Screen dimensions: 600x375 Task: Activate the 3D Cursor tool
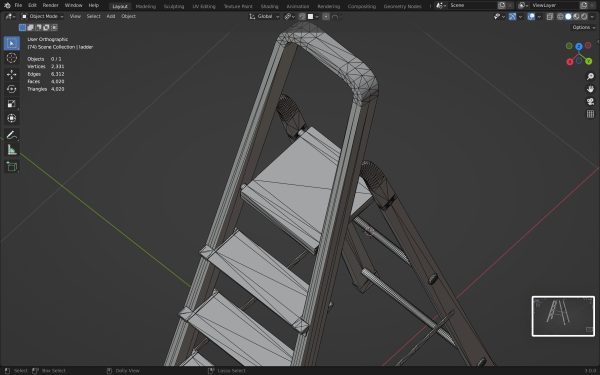11,58
